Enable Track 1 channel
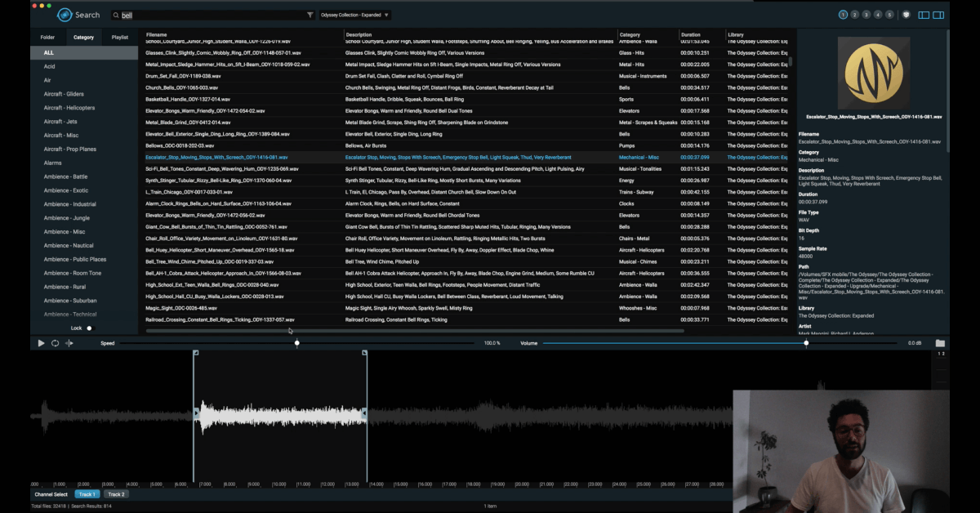980x513 pixels. click(87, 494)
